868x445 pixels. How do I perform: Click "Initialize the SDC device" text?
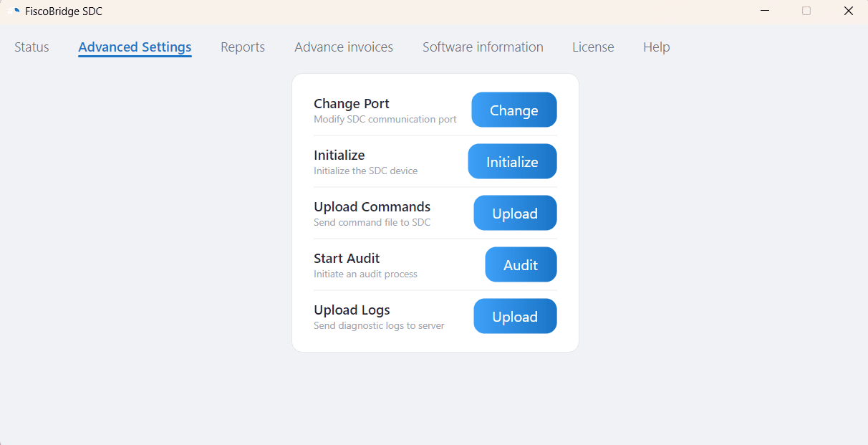coord(365,171)
